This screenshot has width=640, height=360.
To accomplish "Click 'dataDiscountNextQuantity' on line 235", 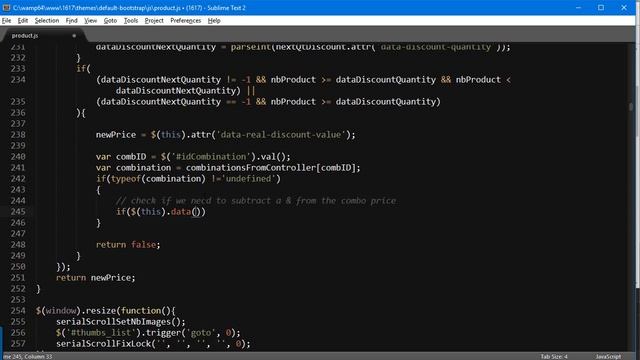I will (161, 102).
